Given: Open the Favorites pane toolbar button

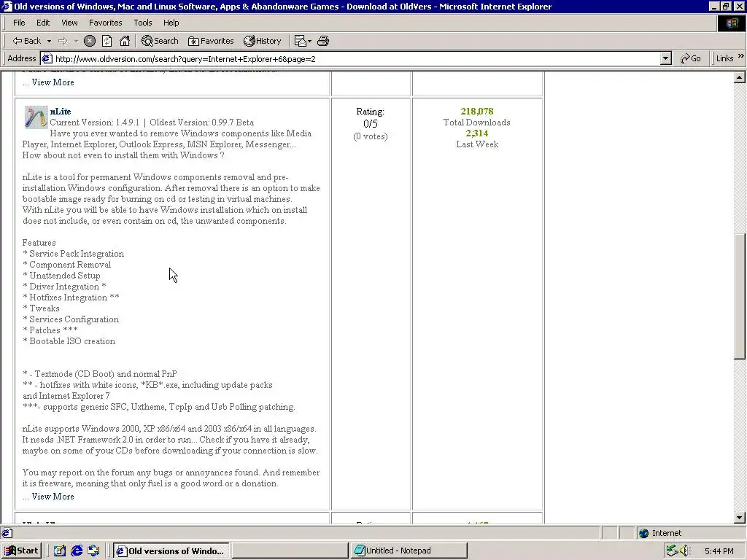Looking at the screenshot, I should point(211,41).
